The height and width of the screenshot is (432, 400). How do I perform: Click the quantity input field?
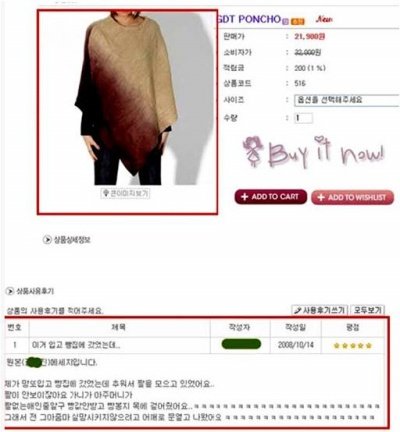tap(303, 118)
